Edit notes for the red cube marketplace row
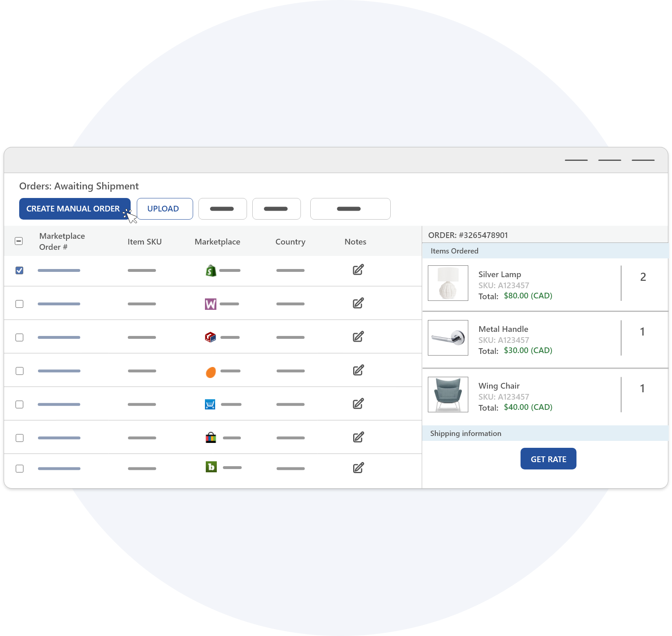The image size is (672, 636). [x=358, y=337]
